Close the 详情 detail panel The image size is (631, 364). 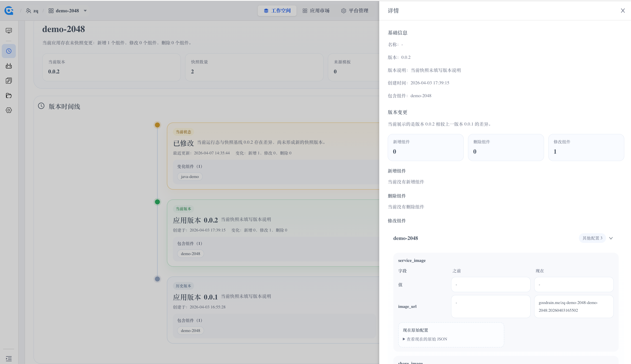point(623,11)
